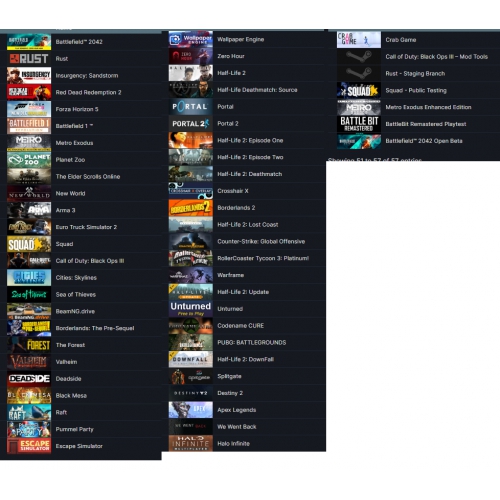Click the 'Battlefield 1' title text
Image resolution: width=500 pixels, height=500 pixels.
pos(74,126)
